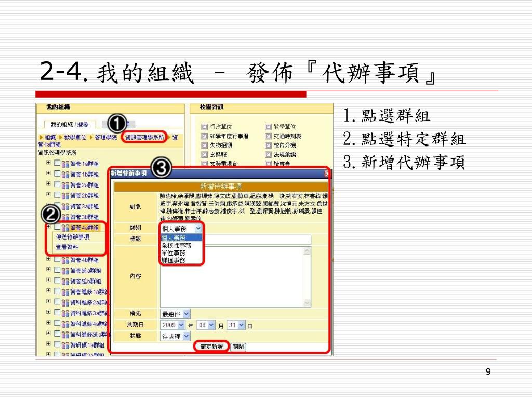Click the 資科進修延a tree item label
Screen dimensions: 532x399
(x=88, y=335)
